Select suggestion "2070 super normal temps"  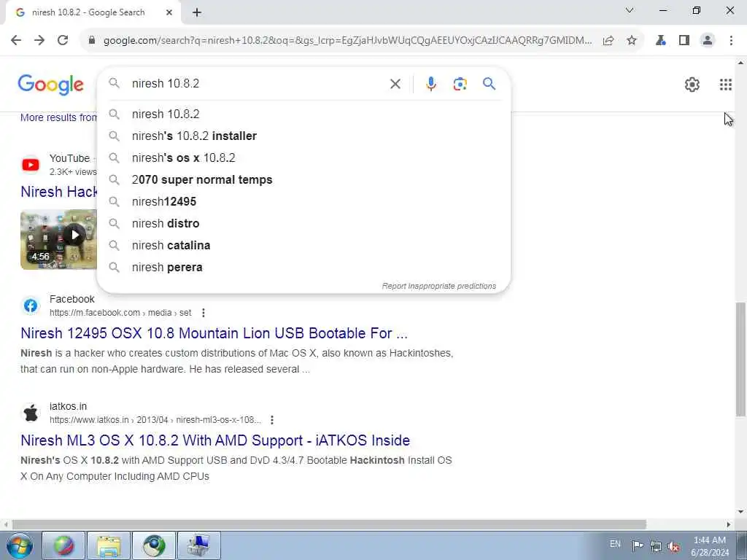point(303,180)
